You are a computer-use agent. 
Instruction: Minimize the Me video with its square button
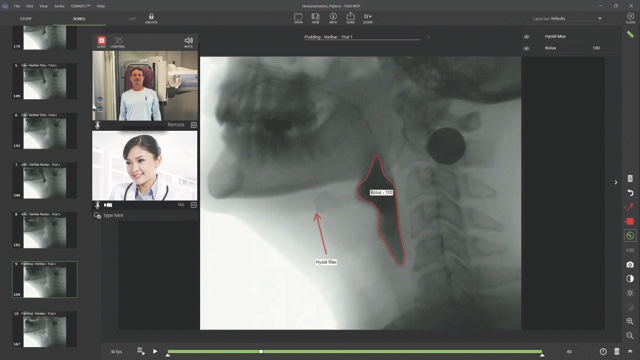pos(193,205)
